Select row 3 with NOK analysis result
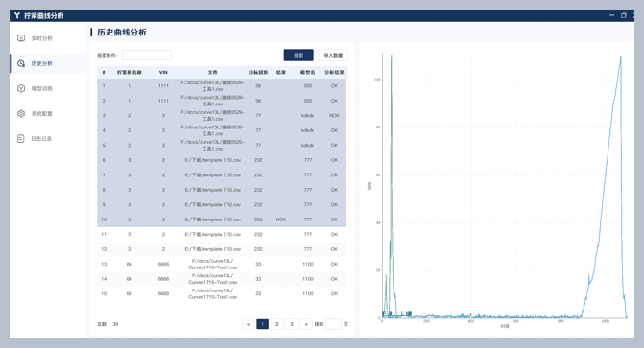The image size is (644, 348). (x=222, y=116)
